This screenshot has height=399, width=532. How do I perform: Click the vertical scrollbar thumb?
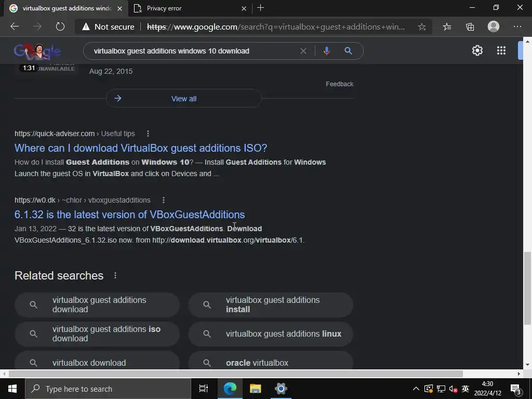527,288
